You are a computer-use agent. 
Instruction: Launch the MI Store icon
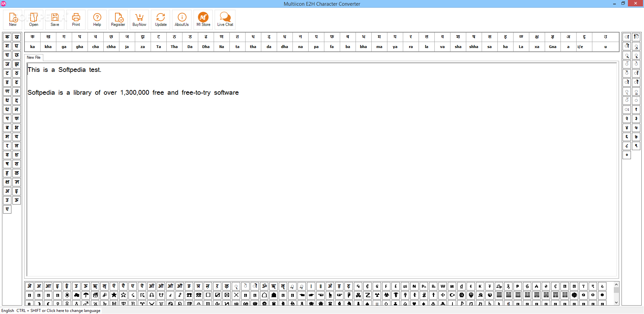[203, 19]
